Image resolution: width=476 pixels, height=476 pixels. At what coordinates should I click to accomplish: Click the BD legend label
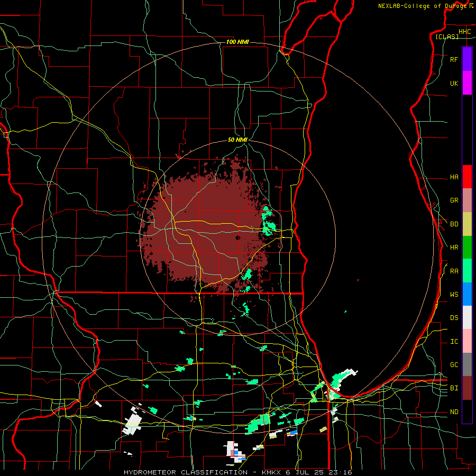(454, 224)
